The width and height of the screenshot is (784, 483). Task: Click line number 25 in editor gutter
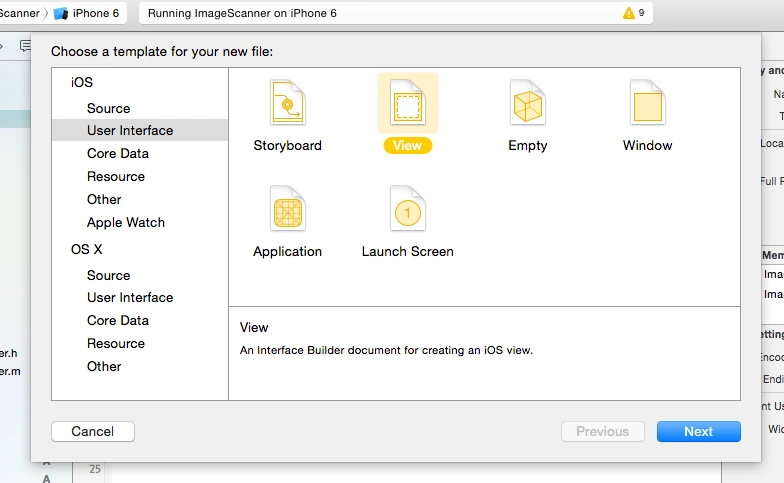pyautogui.click(x=95, y=469)
